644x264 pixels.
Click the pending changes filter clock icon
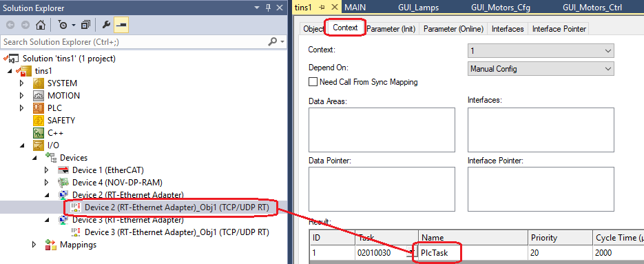[x=63, y=26]
